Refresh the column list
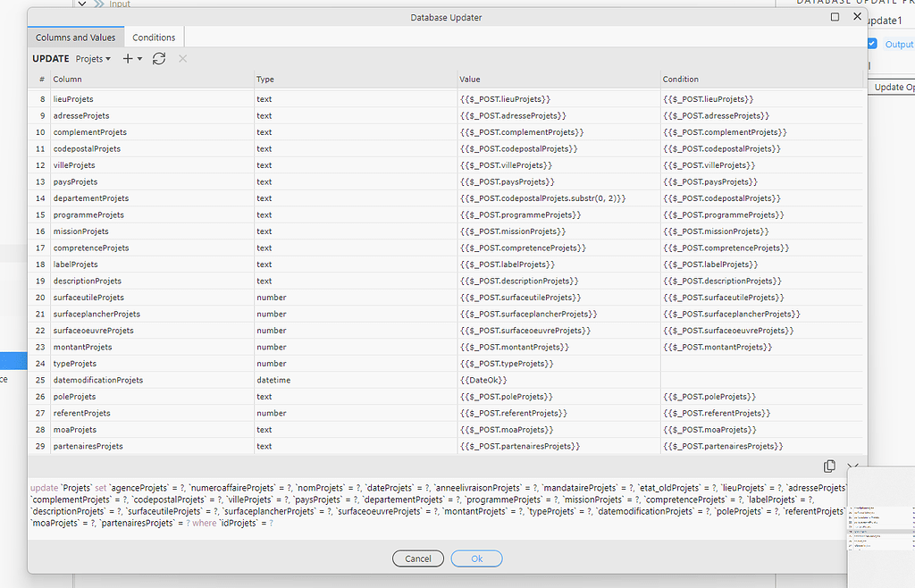Screen dimensions: 915x588 pos(159,58)
